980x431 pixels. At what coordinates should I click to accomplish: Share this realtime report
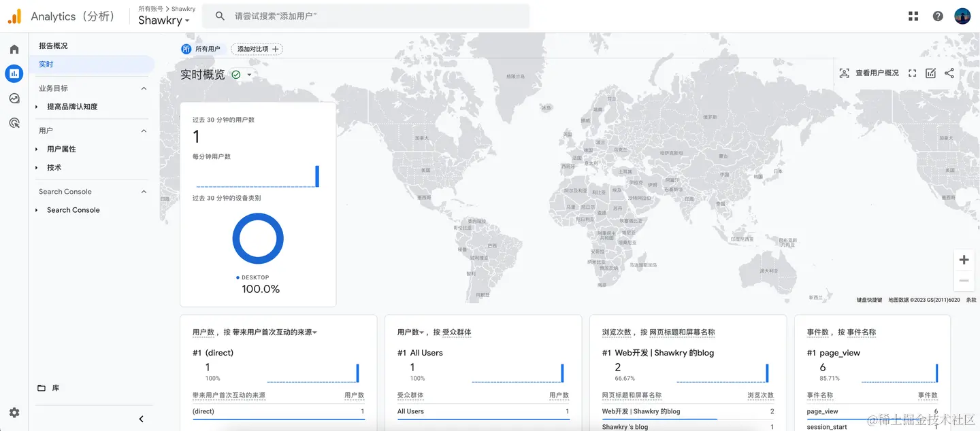pyautogui.click(x=949, y=73)
